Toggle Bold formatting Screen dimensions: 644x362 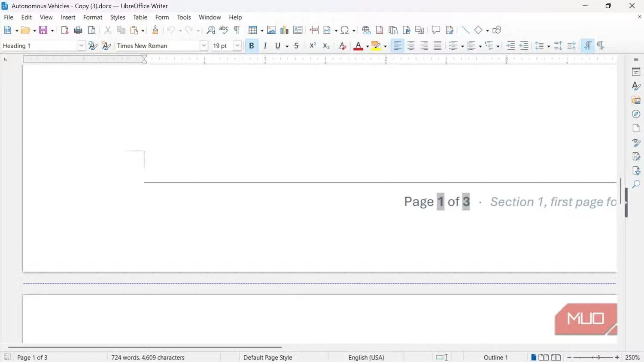point(252,46)
